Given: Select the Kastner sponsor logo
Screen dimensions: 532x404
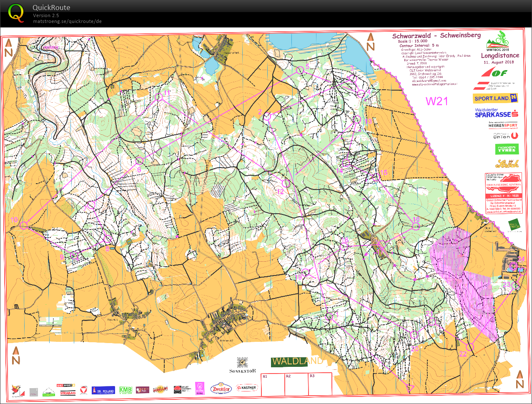Looking at the screenshot, I should click(x=248, y=387).
